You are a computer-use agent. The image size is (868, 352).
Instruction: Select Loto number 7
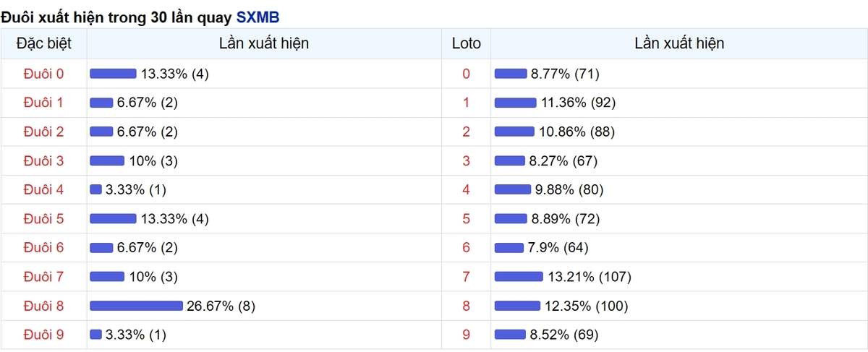[466, 277]
